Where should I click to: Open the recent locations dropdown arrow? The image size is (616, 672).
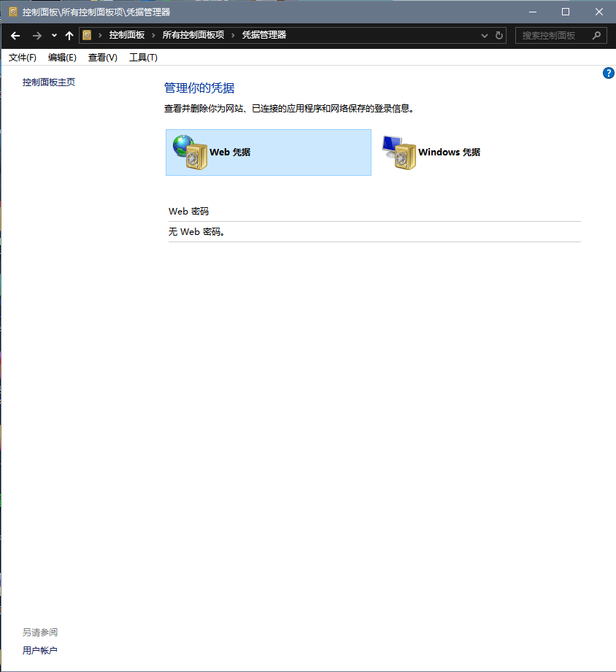(54, 36)
